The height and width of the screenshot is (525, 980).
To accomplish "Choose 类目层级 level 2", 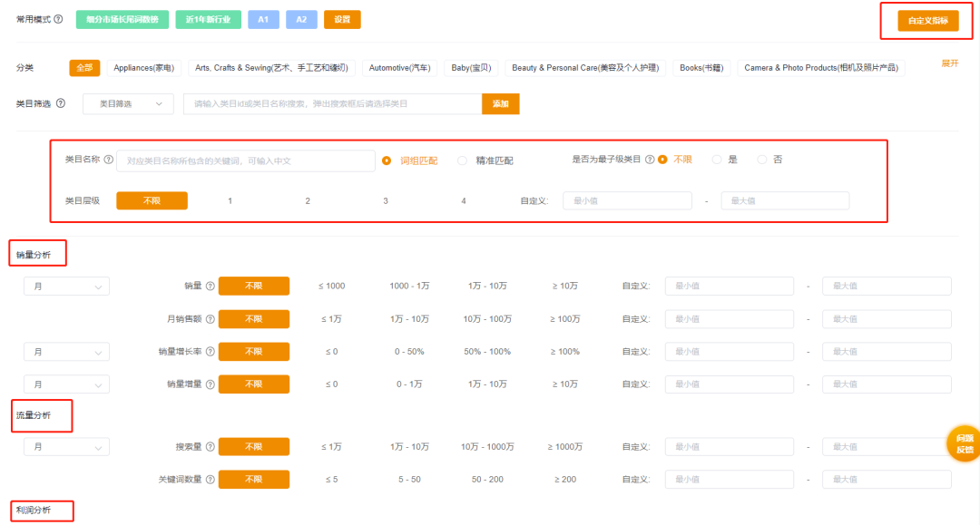I will pos(308,200).
